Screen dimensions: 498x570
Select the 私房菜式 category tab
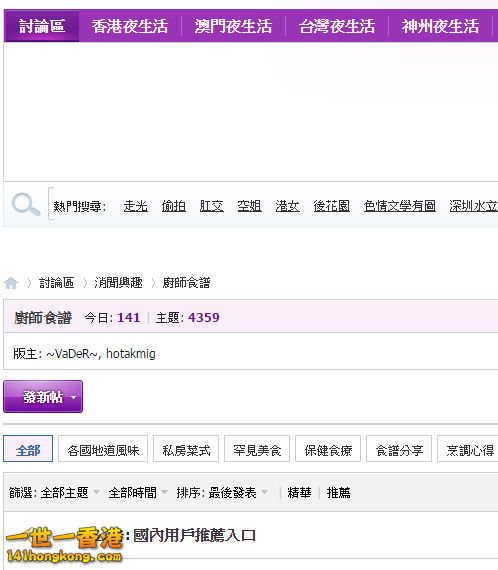pos(186,449)
